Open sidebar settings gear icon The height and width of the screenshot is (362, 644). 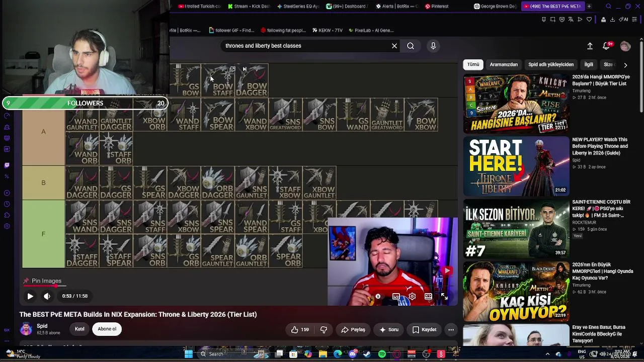7,226
